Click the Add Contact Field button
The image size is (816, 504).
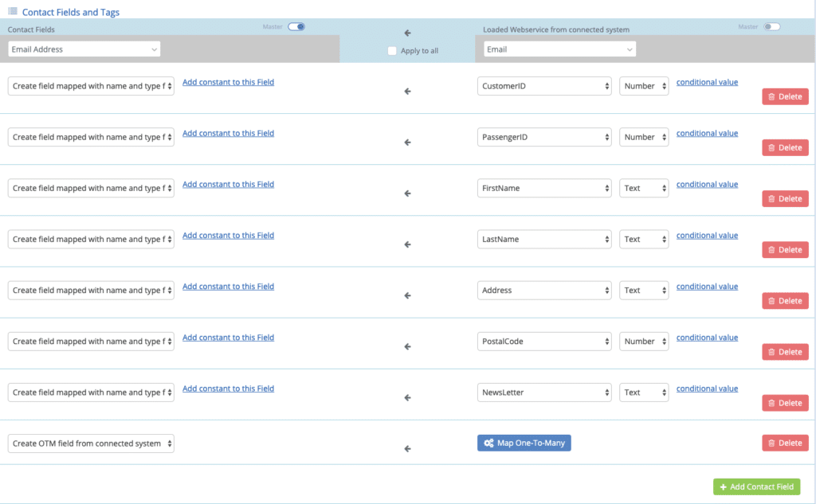[x=757, y=486]
